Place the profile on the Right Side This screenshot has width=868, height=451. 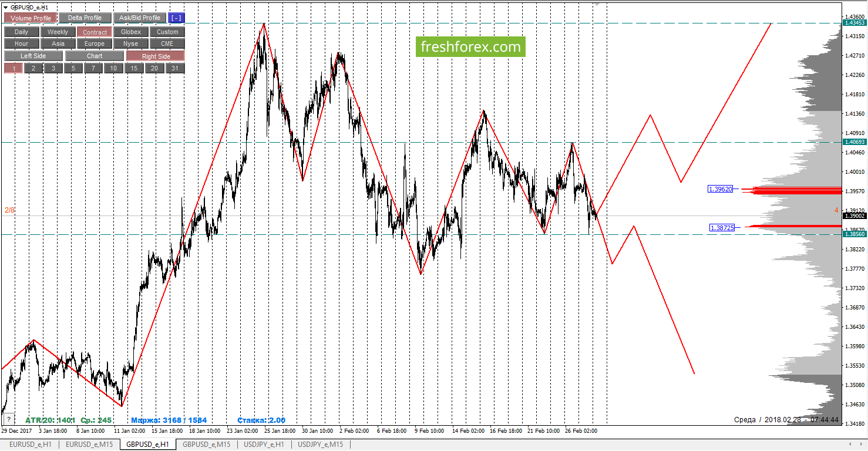(x=156, y=56)
